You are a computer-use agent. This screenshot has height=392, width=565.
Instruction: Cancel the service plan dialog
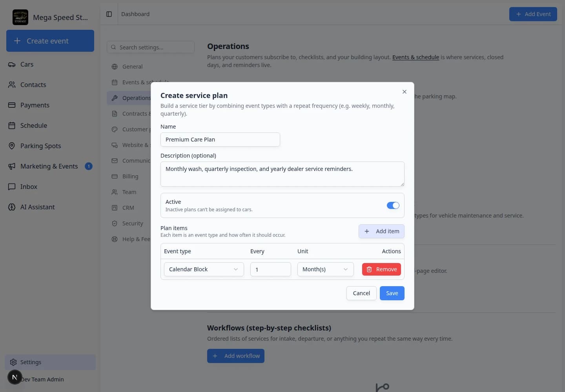pyautogui.click(x=361, y=293)
